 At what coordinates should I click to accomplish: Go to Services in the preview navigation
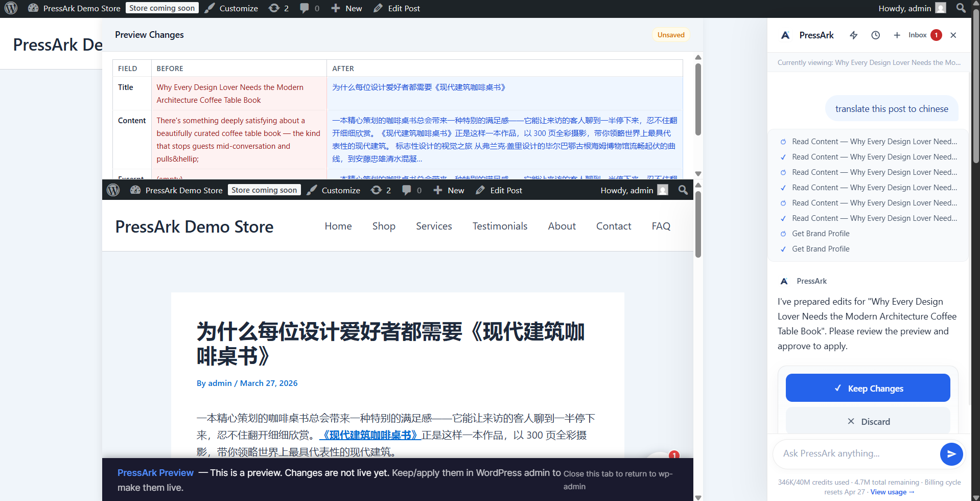tap(434, 226)
